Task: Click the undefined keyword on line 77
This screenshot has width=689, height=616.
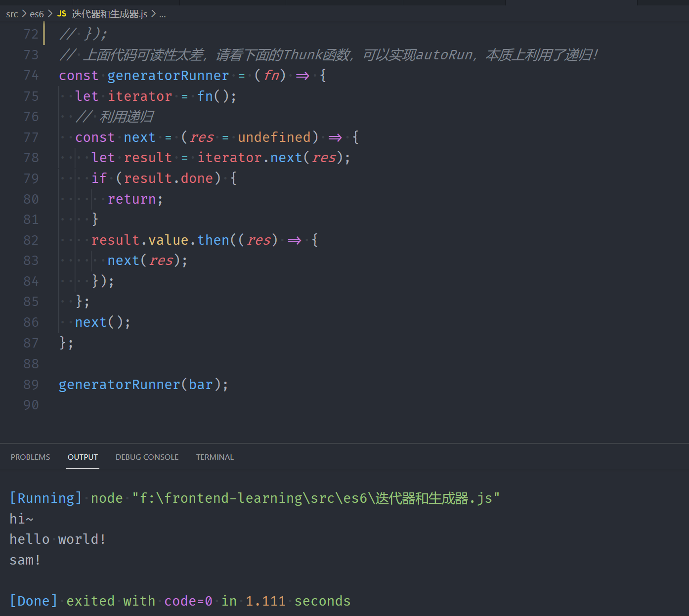Action: click(x=274, y=137)
